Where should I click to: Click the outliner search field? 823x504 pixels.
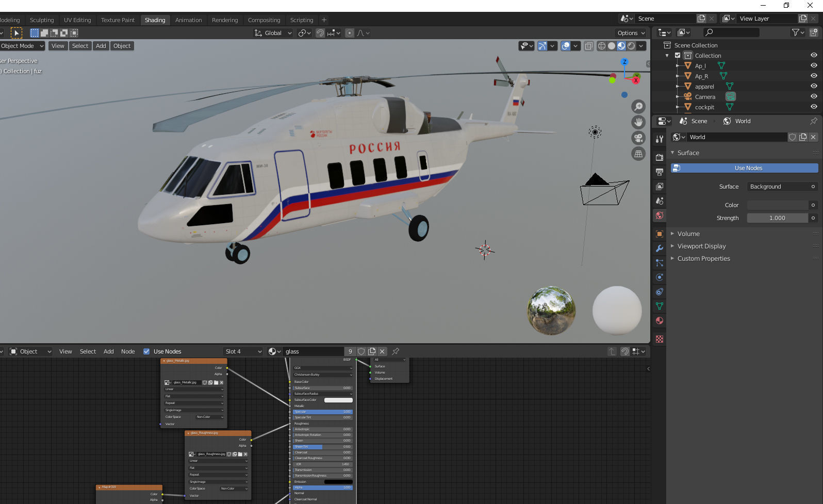[731, 32]
